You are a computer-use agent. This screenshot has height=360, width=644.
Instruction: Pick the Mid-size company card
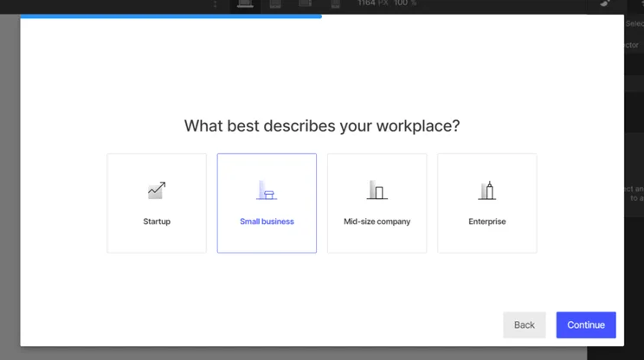point(377,203)
